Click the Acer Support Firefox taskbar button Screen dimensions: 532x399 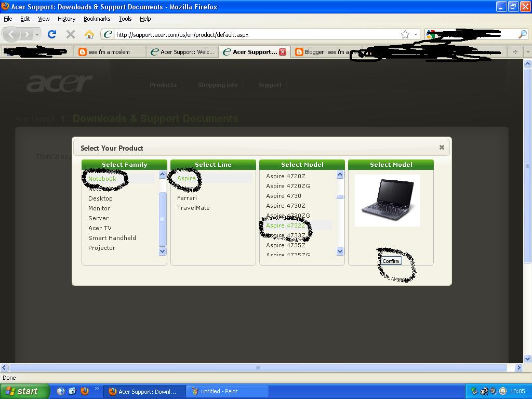click(x=144, y=392)
